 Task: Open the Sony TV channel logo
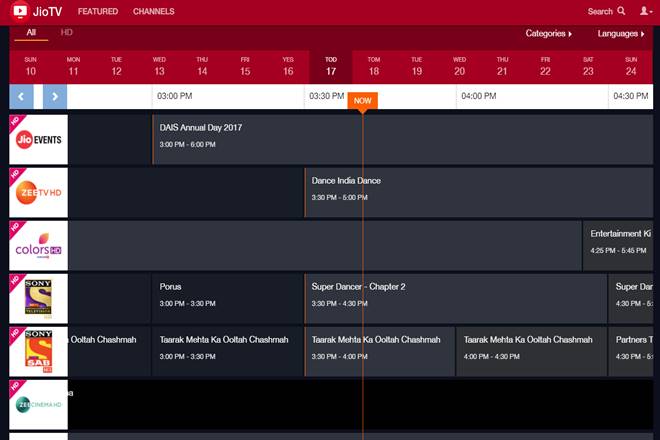pyautogui.click(x=38, y=299)
